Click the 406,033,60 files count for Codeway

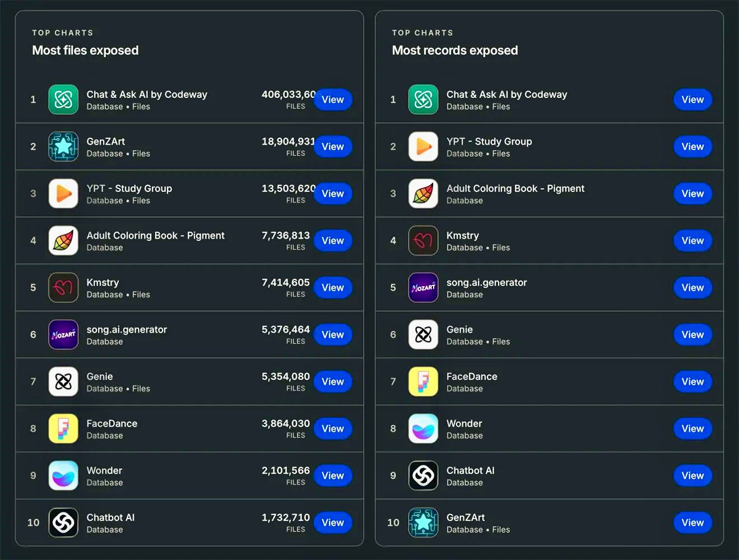point(287,94)
